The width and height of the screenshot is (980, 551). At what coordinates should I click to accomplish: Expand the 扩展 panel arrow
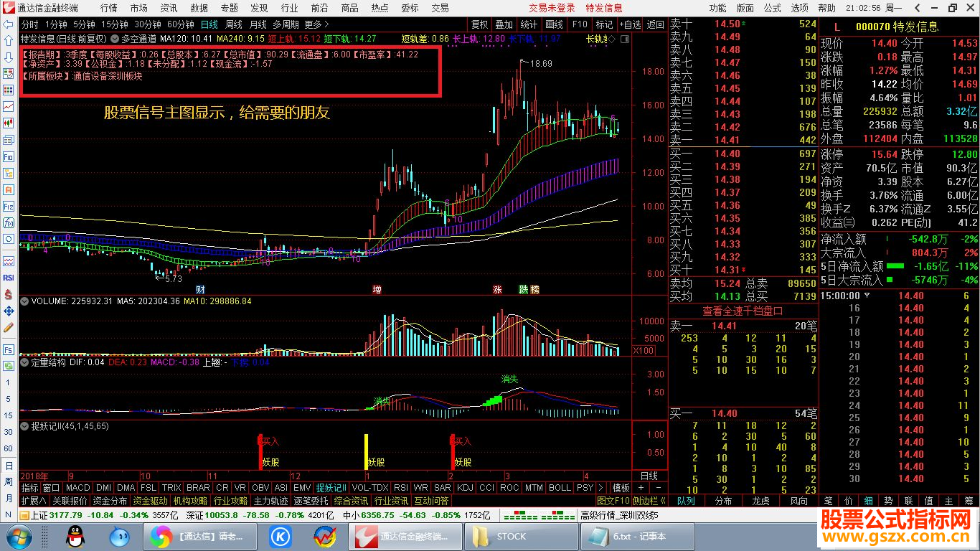point(34,501)
